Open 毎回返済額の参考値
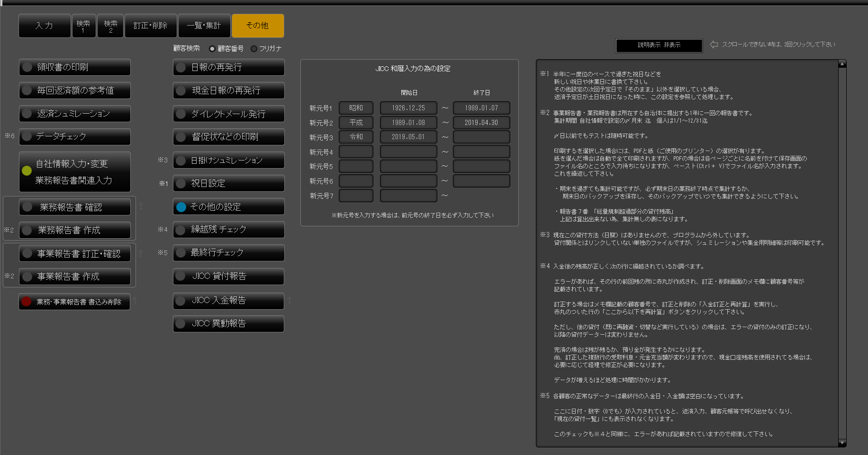This screenshot has height=455, width=868. tap(75, 90)
